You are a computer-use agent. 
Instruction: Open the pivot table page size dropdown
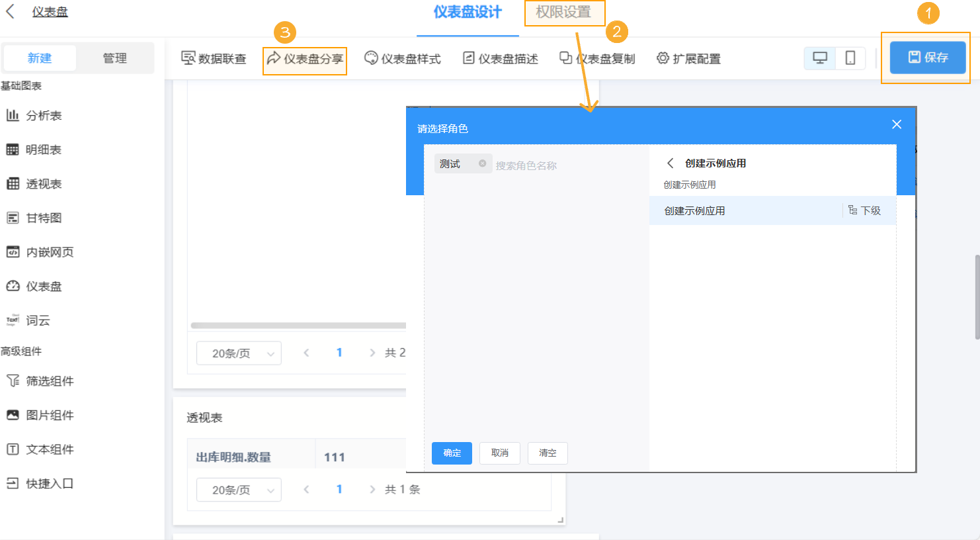pos(239,490)
